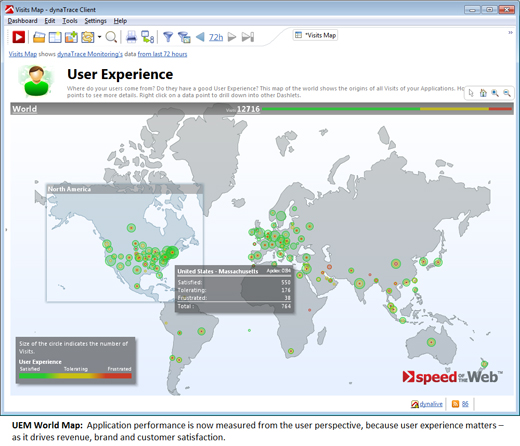Click the North America region label

click(x=69, y=189)
